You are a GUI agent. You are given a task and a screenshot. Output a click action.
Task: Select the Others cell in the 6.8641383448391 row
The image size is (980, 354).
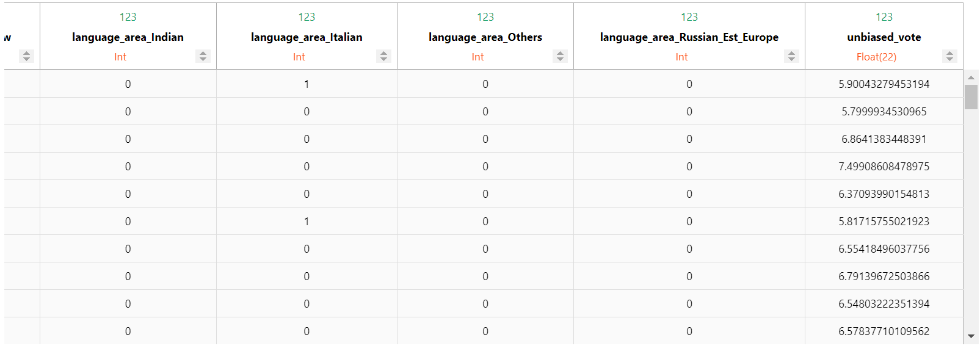click(485, 139)
